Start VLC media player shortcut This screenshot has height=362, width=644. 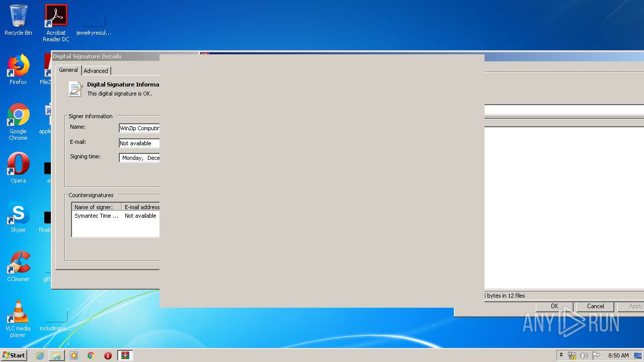click(x=18, y=319)
